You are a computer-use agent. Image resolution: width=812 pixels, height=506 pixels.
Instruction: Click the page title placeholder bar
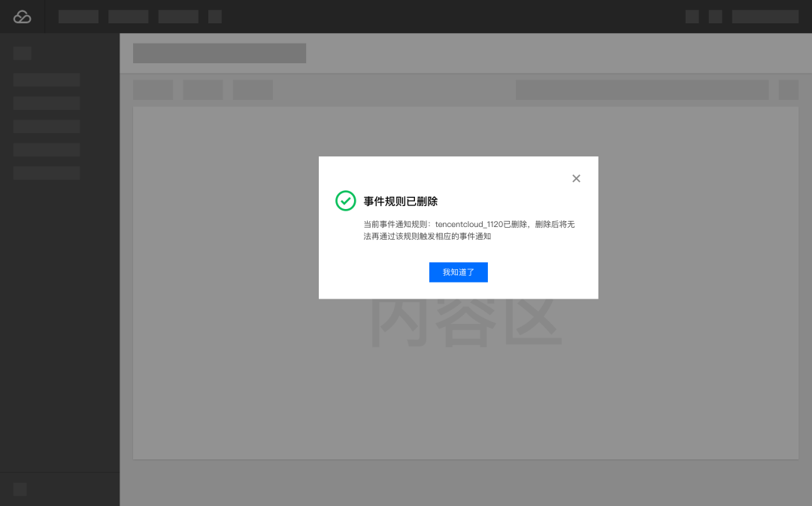[219, 53]
